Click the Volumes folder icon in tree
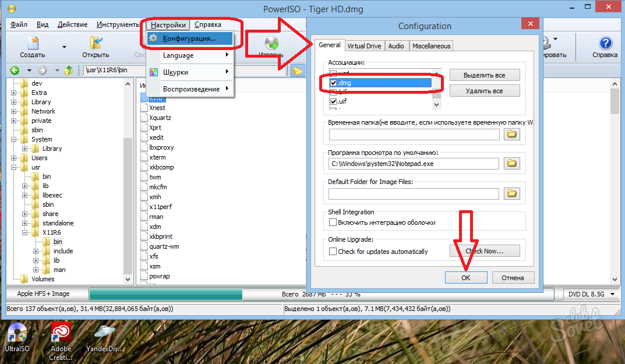Viewport: 625px width, 364px height. point(24,279)
